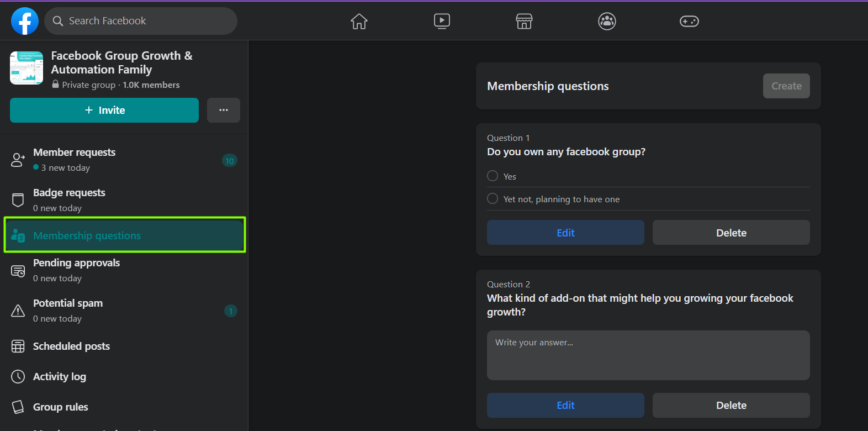Select Membership questions menu item
Image resolution: width=868 pixels, height=431 pixels.
[125, 235]
